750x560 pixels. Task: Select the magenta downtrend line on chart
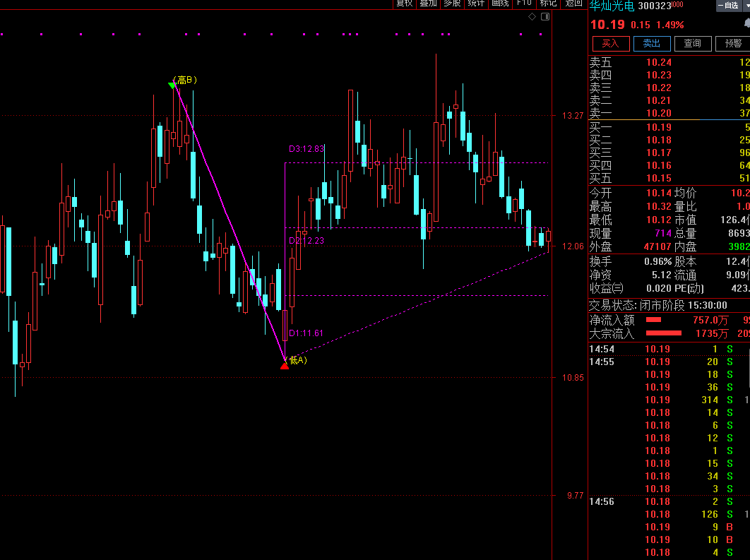click(x=230, y=226)
